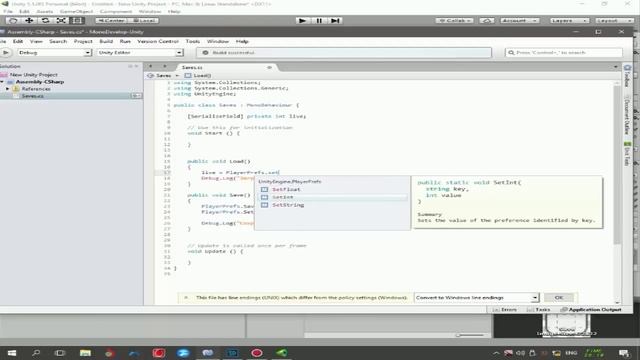Viewport: 640px width, 360px height.
Task: Open the Collab dropdown in Unity
Action: 454,20
